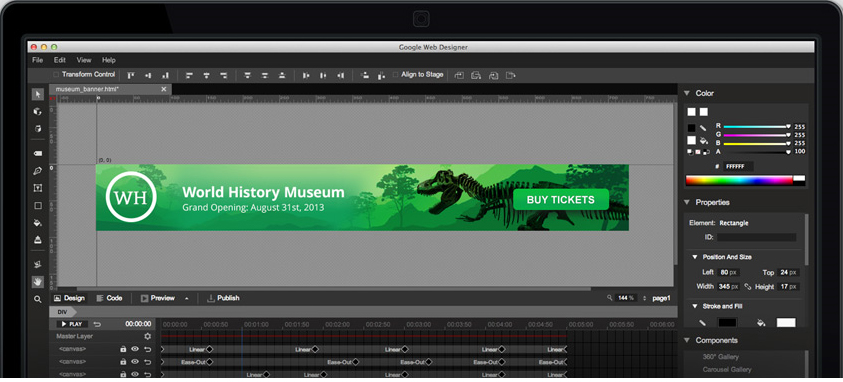Screen dimensions: 843x382
Task: Click the element ID input field
Action: pos(756,237)
